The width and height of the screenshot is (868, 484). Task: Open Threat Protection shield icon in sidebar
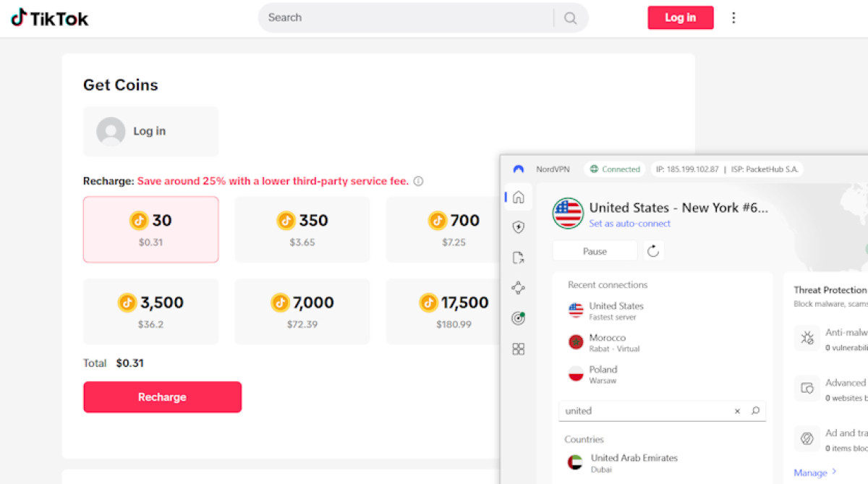(x=518, y=227)
